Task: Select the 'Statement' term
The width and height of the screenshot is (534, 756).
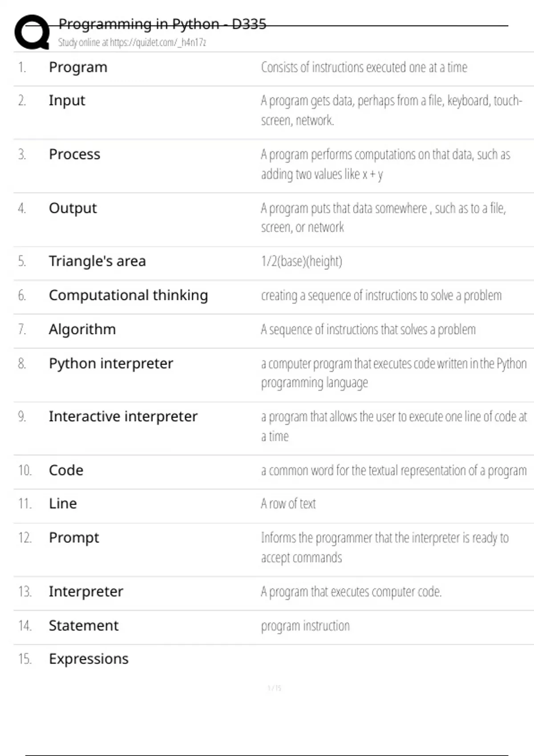Action: click(x=84, y=626)
